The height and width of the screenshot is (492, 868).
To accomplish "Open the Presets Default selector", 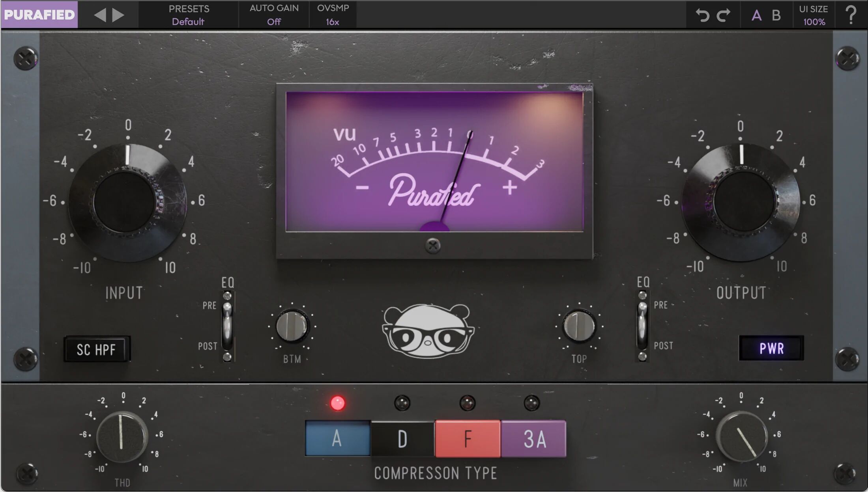I will 189,15.
